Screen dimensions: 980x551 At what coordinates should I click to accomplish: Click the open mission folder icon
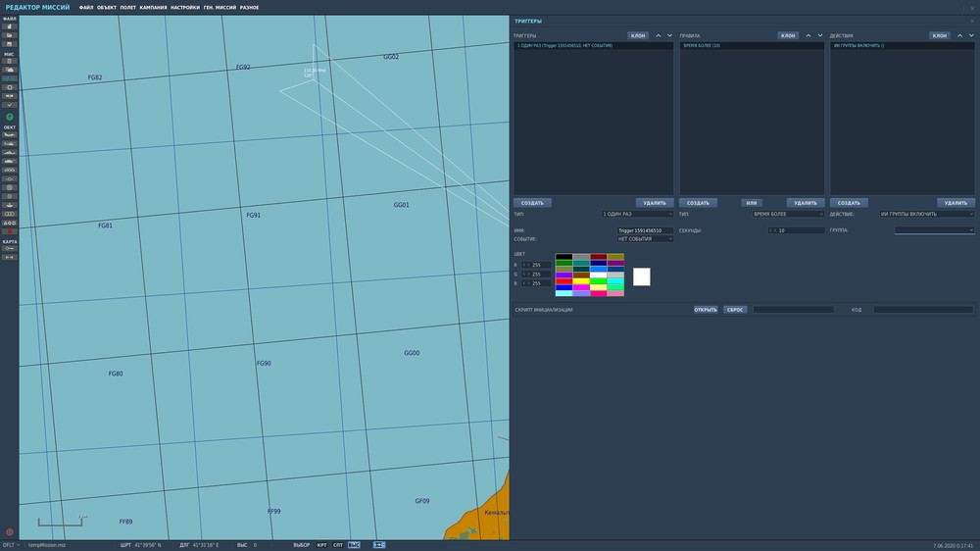(x=10, y=35)
